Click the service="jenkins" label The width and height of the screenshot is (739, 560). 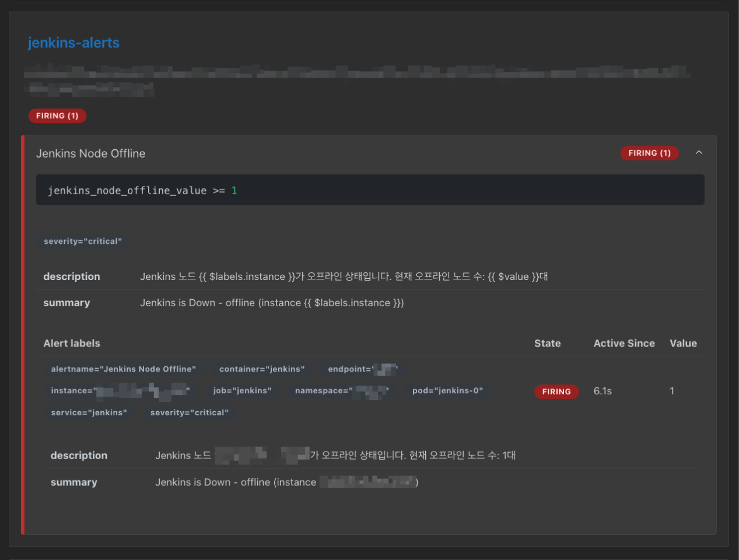89,412
